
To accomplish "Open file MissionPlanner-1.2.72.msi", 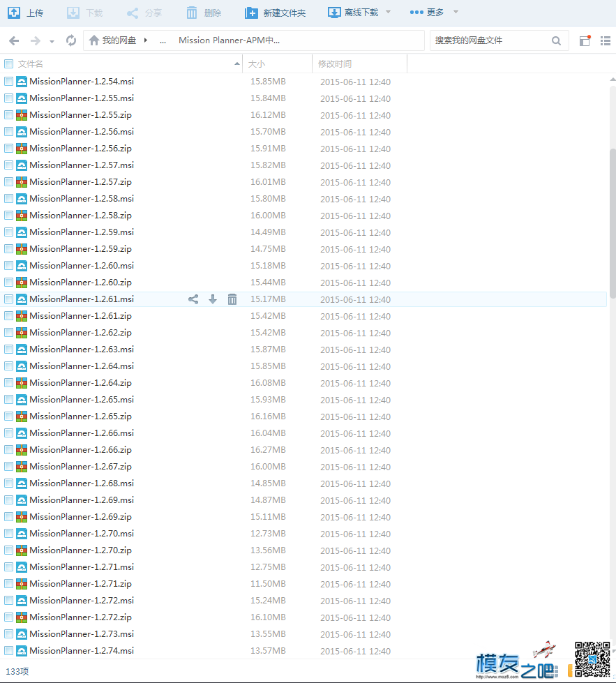I will pos(82,600).
